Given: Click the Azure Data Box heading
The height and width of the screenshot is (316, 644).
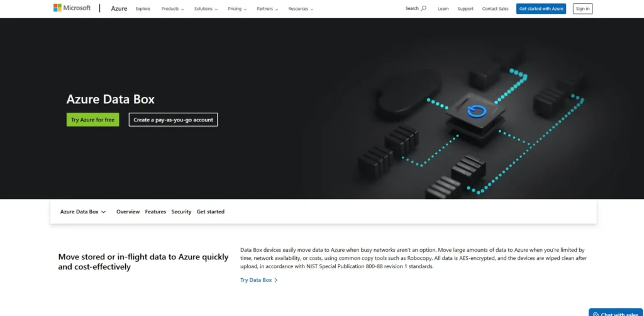Looking at the screenshot, I should tap(111, 99).
